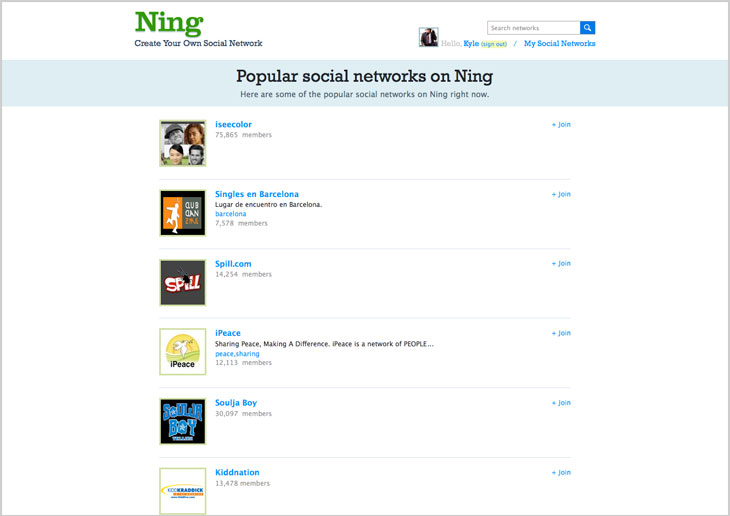Focus the Search networks field
The image size is (730, 516).
click(x=534, y=28)
